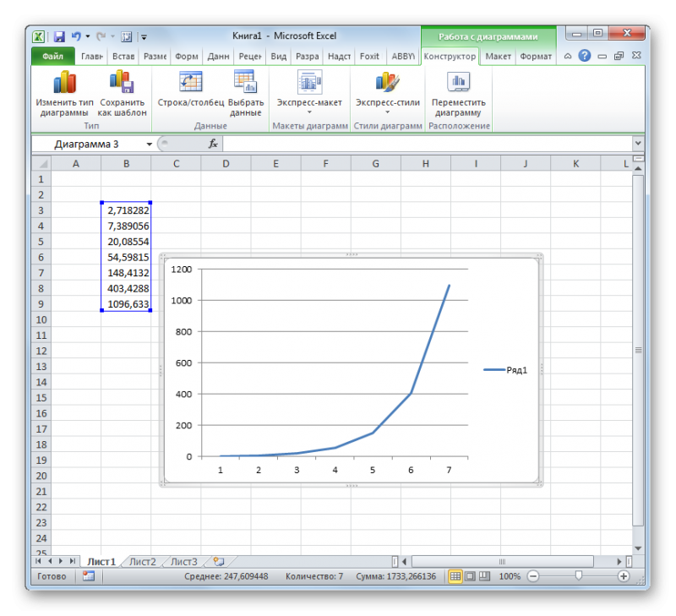Select column D header
This screenshot has width=676, height=616.
(226, 164)
